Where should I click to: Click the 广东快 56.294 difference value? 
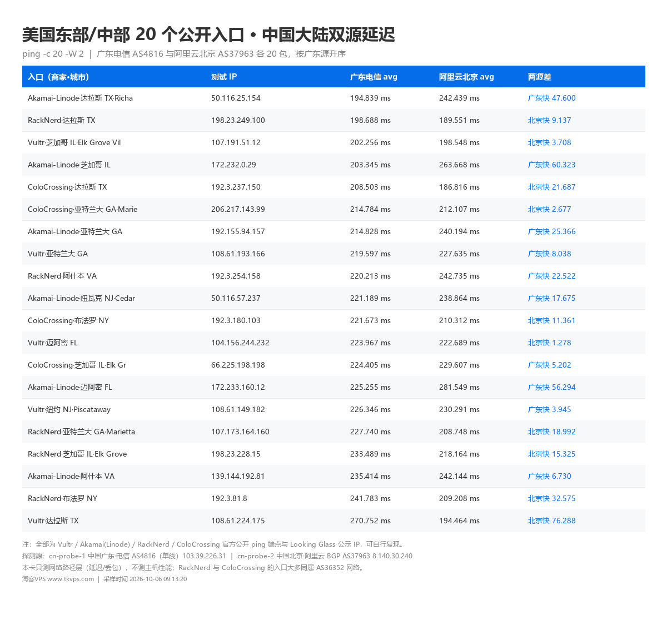click(552, 387)
